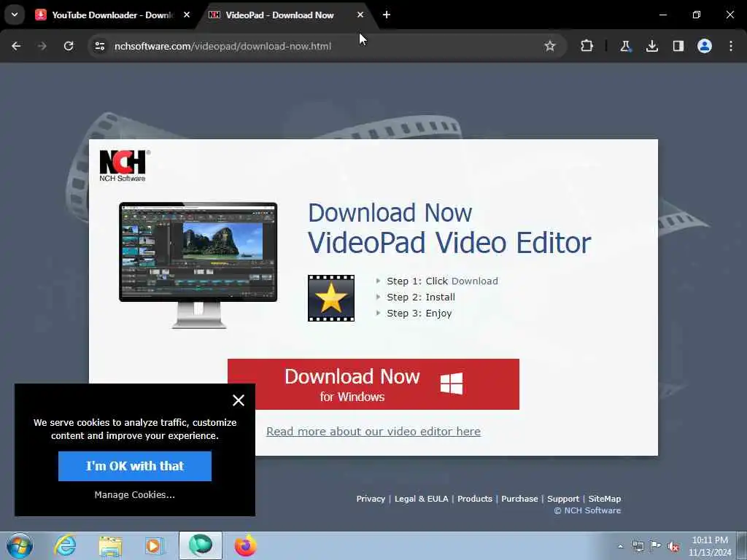Click the © NCH Software footer text
Screen dimensions: 747x560
(587, 510)
